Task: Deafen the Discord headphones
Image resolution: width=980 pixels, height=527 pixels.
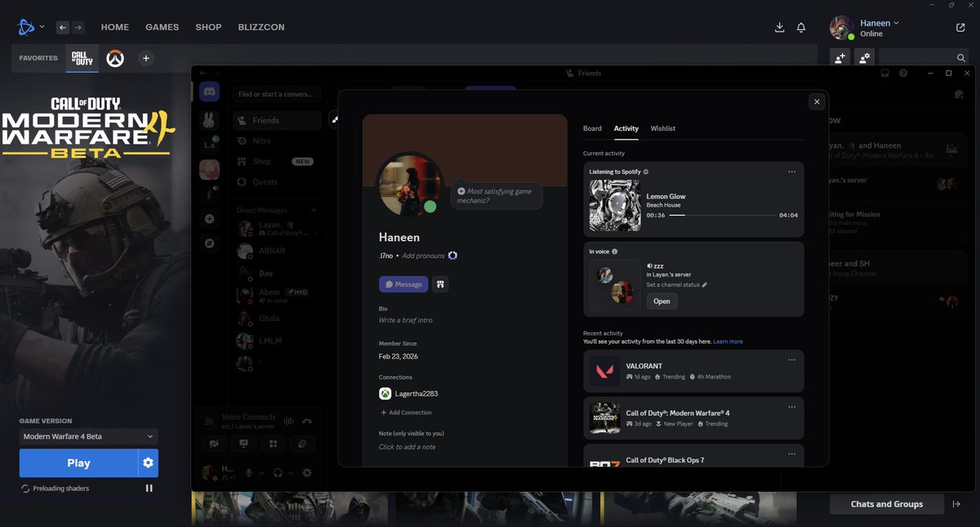Action: (x=278, y=472)
